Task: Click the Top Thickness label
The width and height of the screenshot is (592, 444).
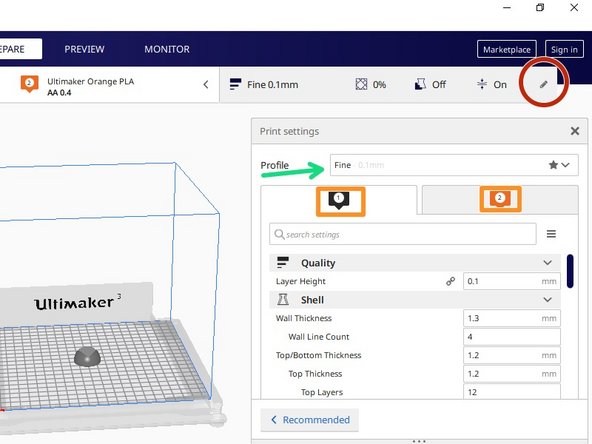Action: click(315, 374)
